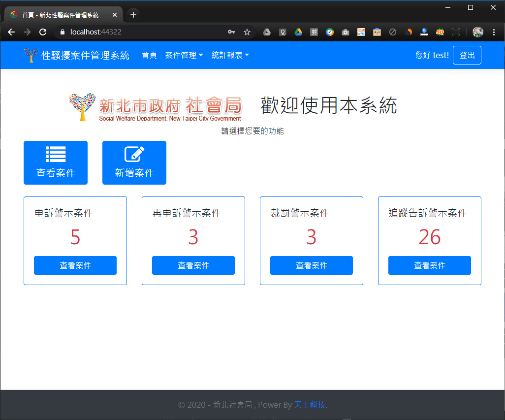Screen dimensions: 505x420
Task: Go to 首頁 in the navbar
Action: coord(149,55)
